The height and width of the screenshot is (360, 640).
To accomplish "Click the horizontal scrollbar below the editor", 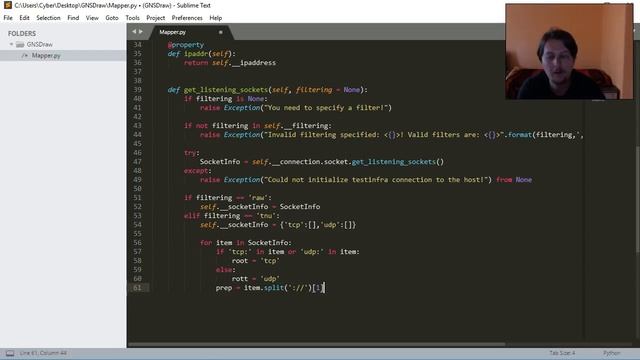I will coord(316,344).
